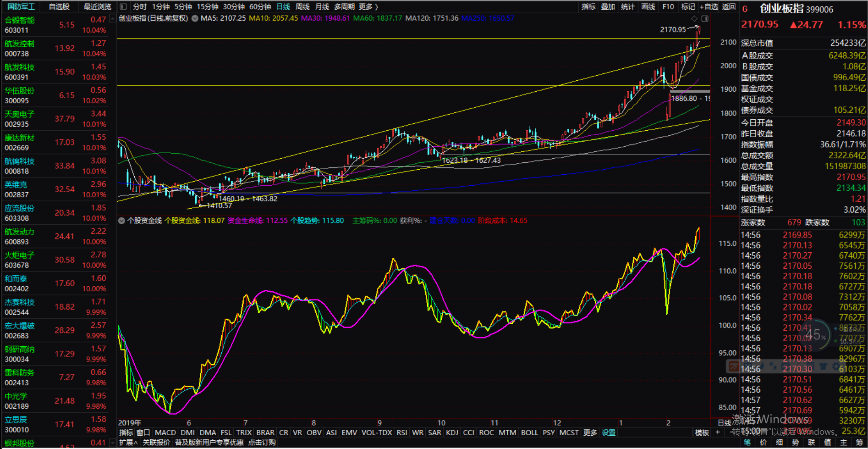Open 更多 indicators list in bottom bar
Image resolution: width=868 pixels, height=449 pixels.
590,432
